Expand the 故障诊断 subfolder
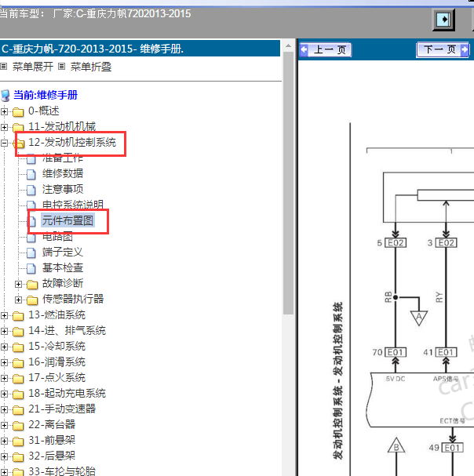The image size is (474, 476). click(x=18, y=284)
